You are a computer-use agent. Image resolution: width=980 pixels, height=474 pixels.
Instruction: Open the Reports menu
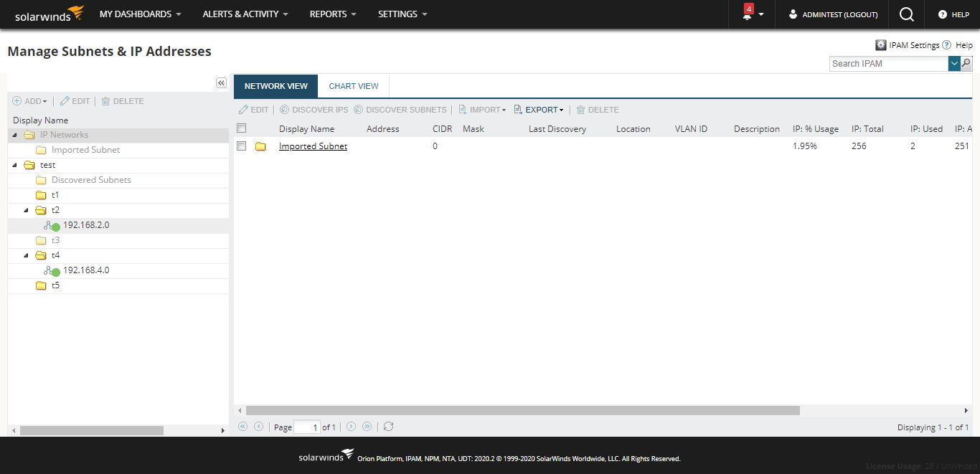pos(333,14)
